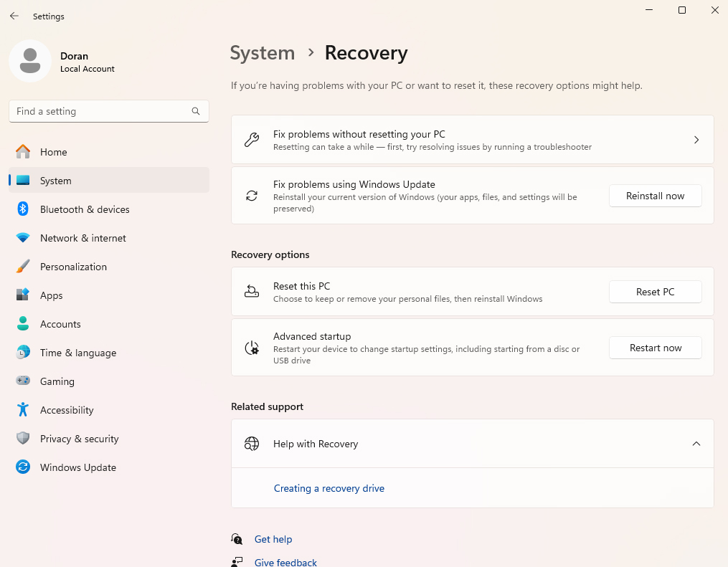The image size is (728, 567).
Task: Click the refresh icon beside Windows Update fix
Action: (252, 196)
